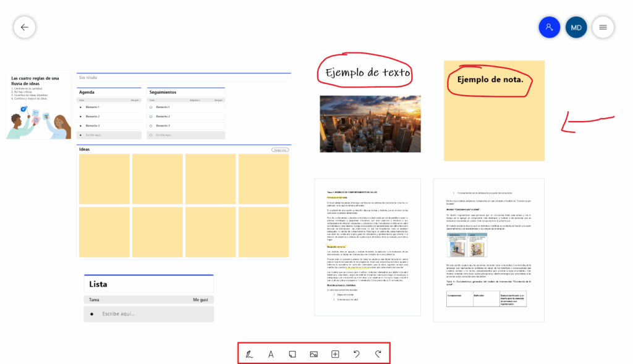Add a sticky note using toolbar icon

(292, 354)
